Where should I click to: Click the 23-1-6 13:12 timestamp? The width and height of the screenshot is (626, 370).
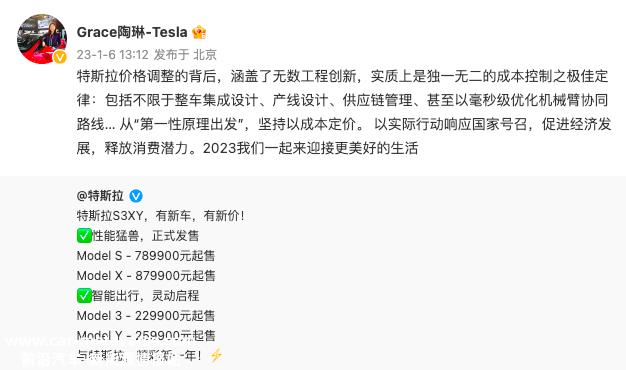point(113,55)
